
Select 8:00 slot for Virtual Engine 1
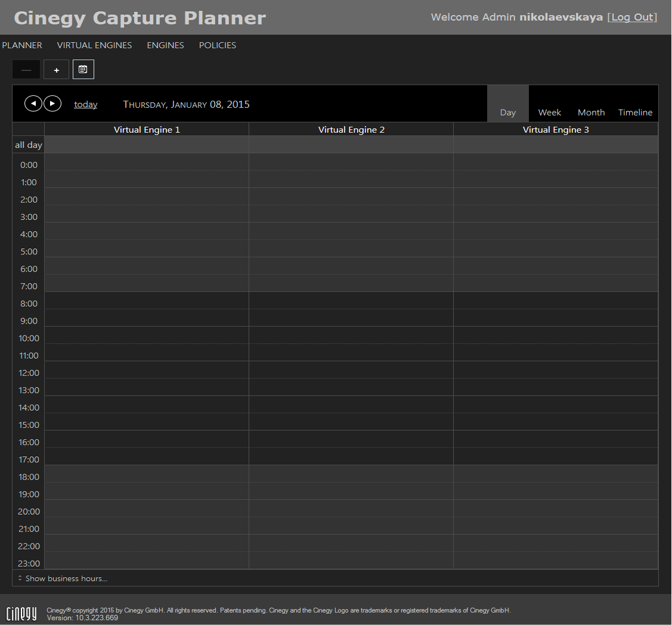pos(147,301)
